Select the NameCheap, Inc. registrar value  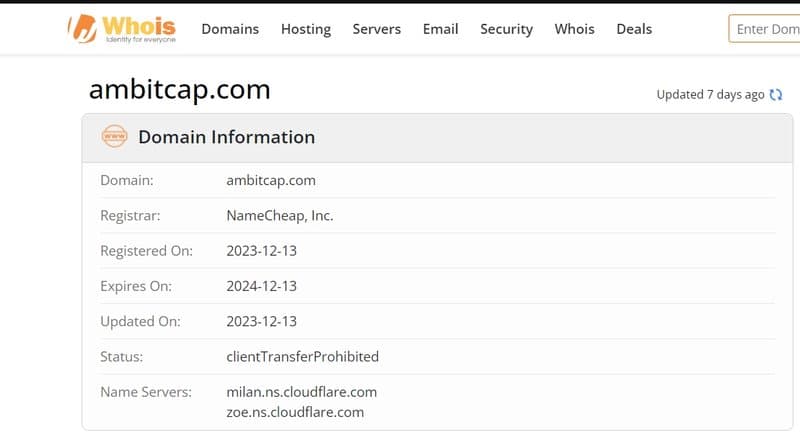point(280,215)
